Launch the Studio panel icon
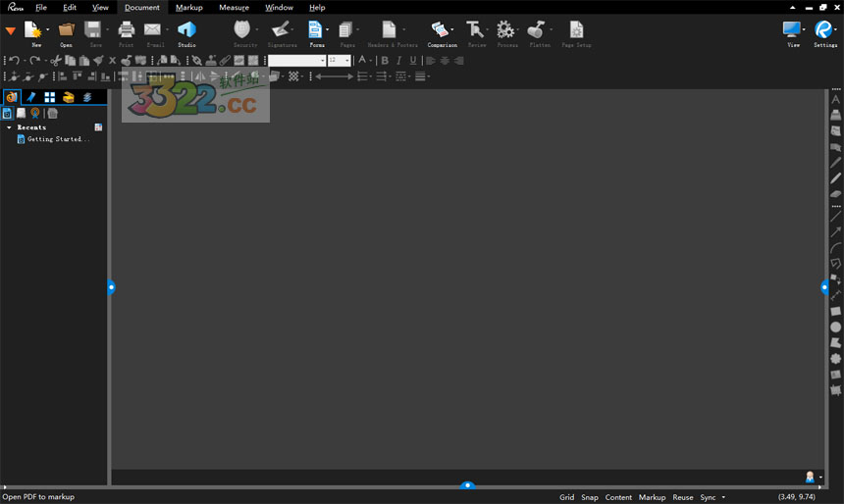This screenshot has width=844, height=504. (186, 30)
